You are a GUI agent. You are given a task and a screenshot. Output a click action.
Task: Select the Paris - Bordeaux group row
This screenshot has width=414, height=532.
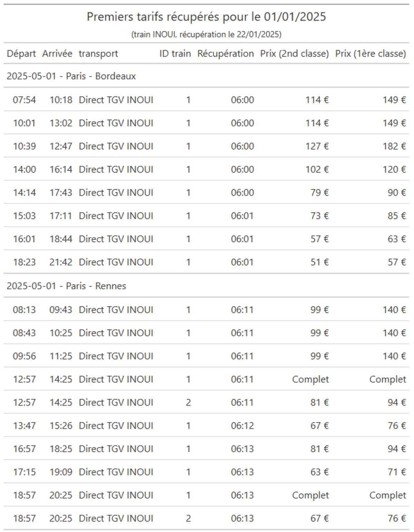pos(206,76)
